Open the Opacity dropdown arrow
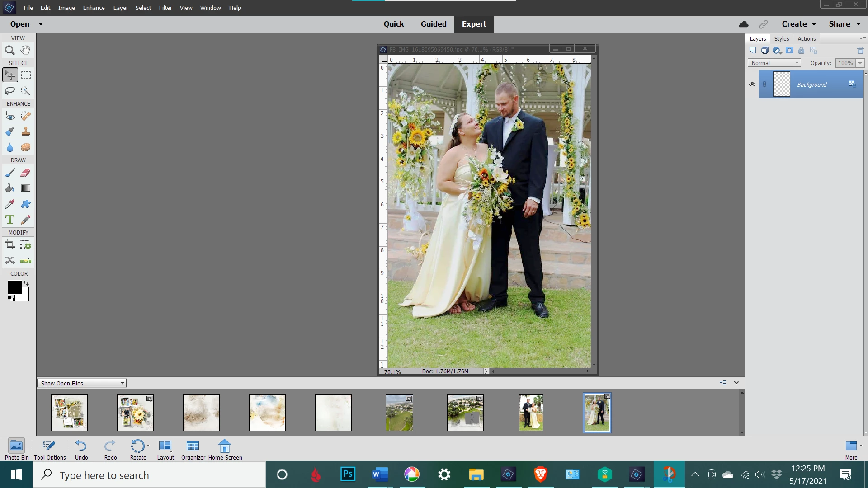 pos(860,63)
